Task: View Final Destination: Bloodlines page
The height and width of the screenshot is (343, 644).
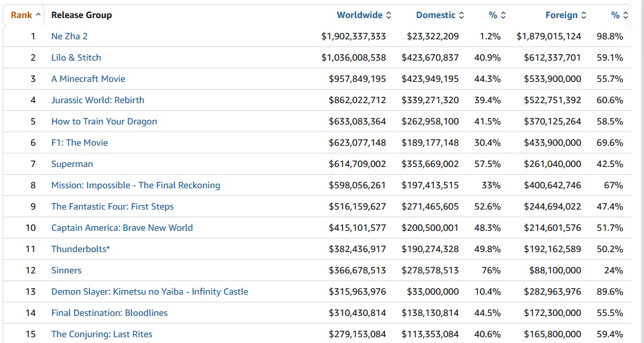Action: [109, 313]
